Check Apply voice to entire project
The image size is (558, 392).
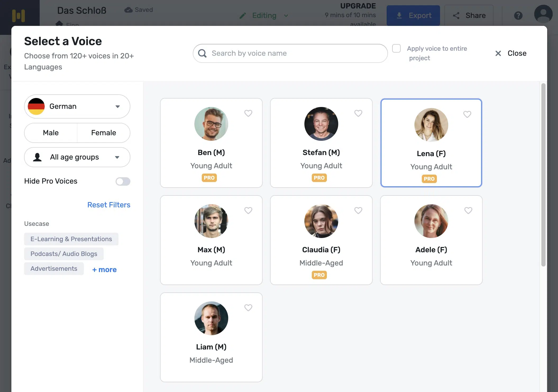pos(396,48)
